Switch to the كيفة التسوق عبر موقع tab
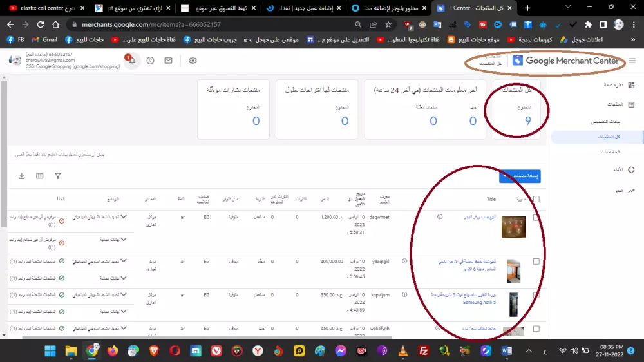Viewport: 644px width, 362px height. (x=217, y=8)
